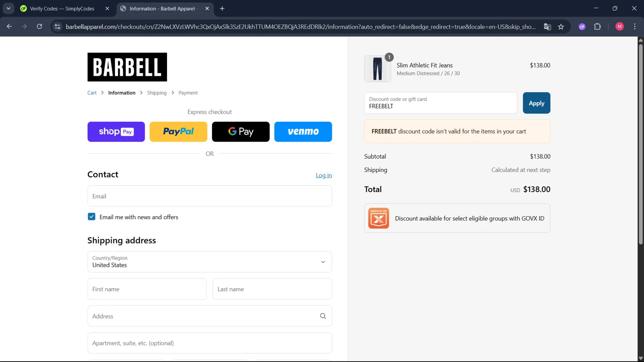Image resolution: width=644 pixels, height=362 pixels.
Task: Go to Cart breadcrumb link
Action: [x=92, y=93]
